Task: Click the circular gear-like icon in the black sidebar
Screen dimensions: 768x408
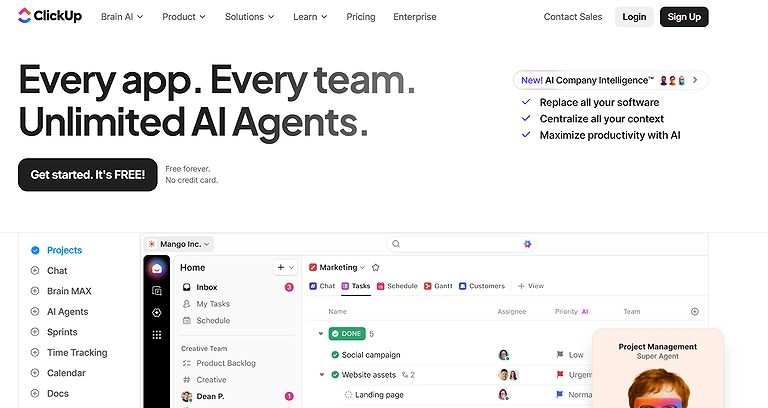Action: pos(157,312)
